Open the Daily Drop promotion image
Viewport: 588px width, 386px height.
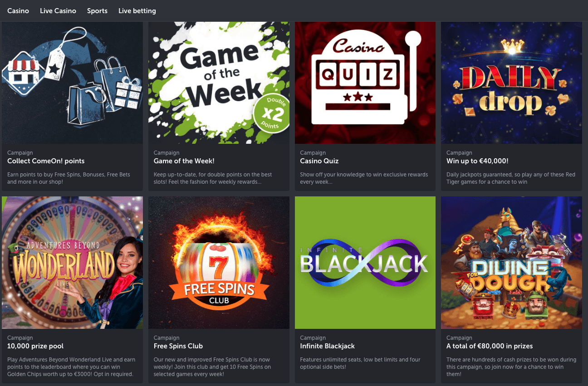point(511,83)
